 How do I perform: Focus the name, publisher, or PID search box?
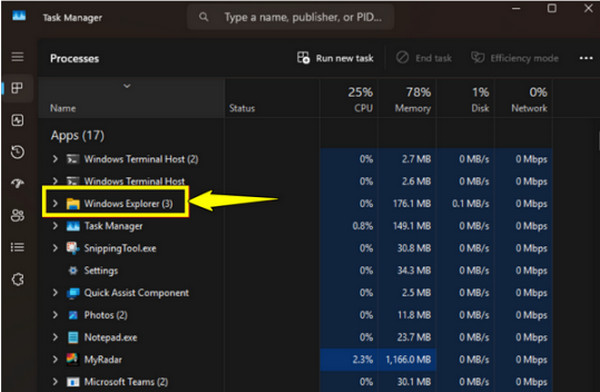click(x=291, y=17)
